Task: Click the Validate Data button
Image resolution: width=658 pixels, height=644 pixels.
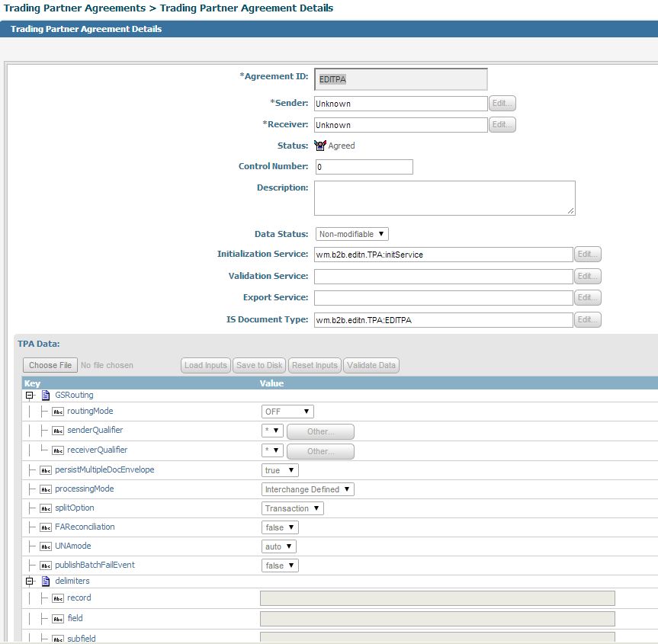Action: (x=371, y=365)
